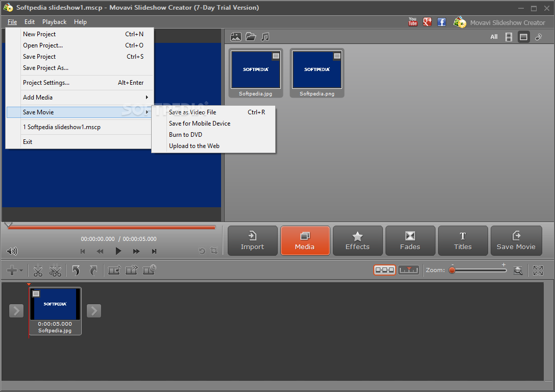Click the Save Movie button

516,241
